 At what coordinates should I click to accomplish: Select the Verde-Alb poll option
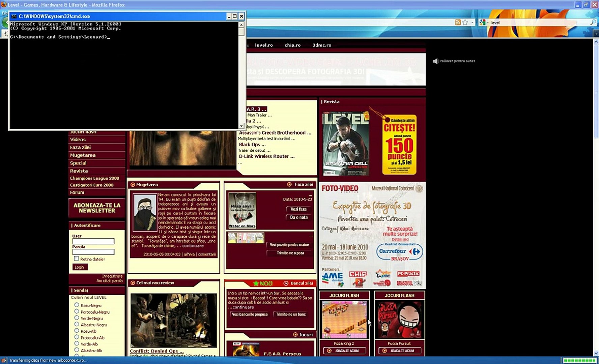click(x=77, y=343)
